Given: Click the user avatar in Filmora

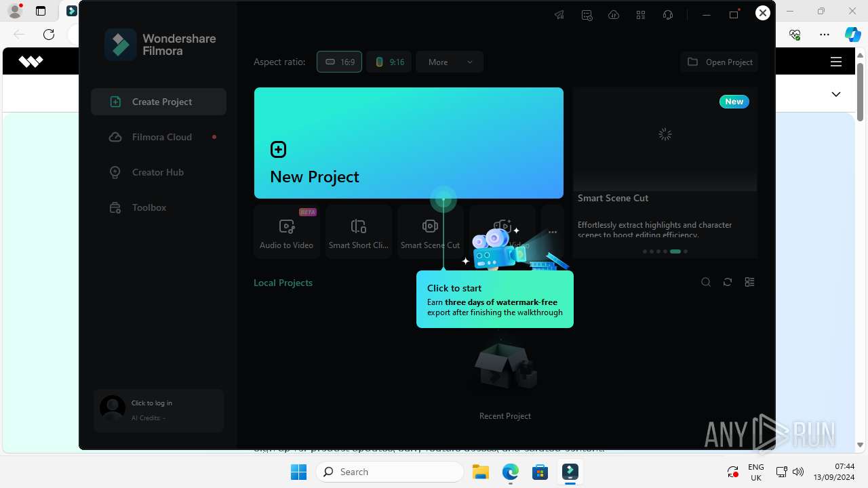Looking at the screenshot, I should pos(113,409).
